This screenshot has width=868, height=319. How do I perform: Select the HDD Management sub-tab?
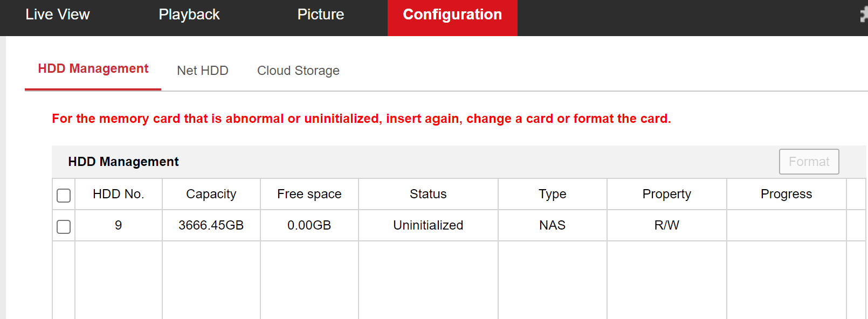coord(93,69)
